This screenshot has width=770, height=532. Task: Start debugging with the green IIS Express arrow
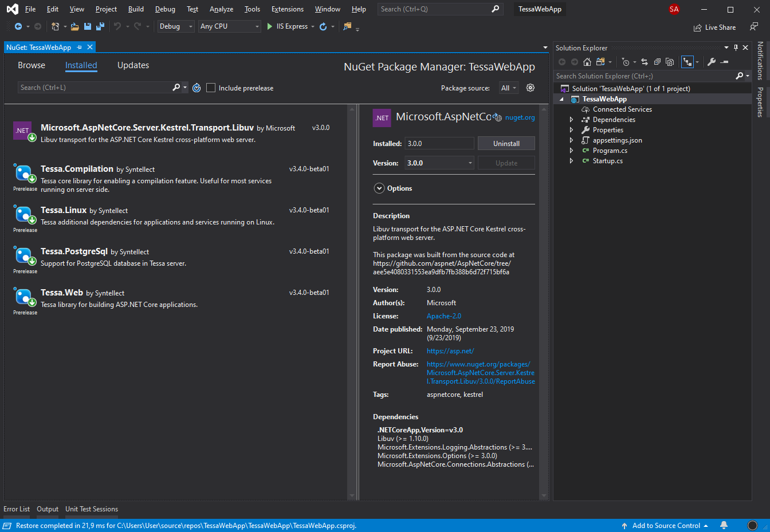pyautogui.click(x=270, y=26)
